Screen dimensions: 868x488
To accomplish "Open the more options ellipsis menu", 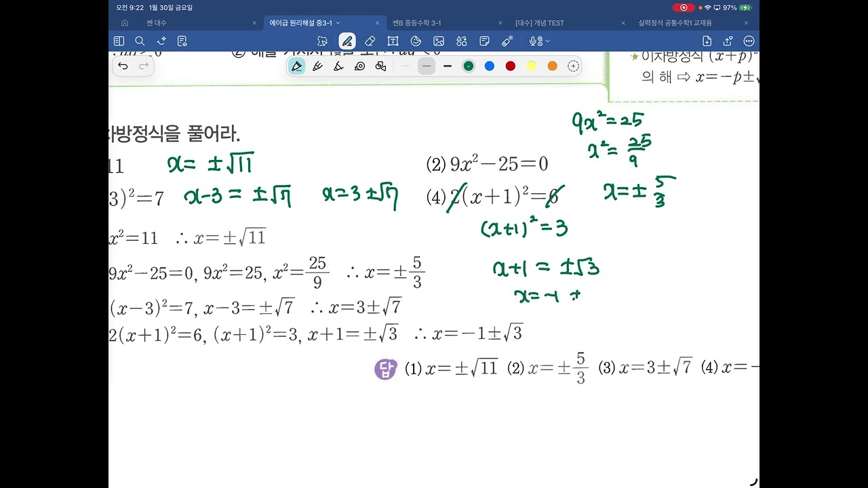I will 749,41.
